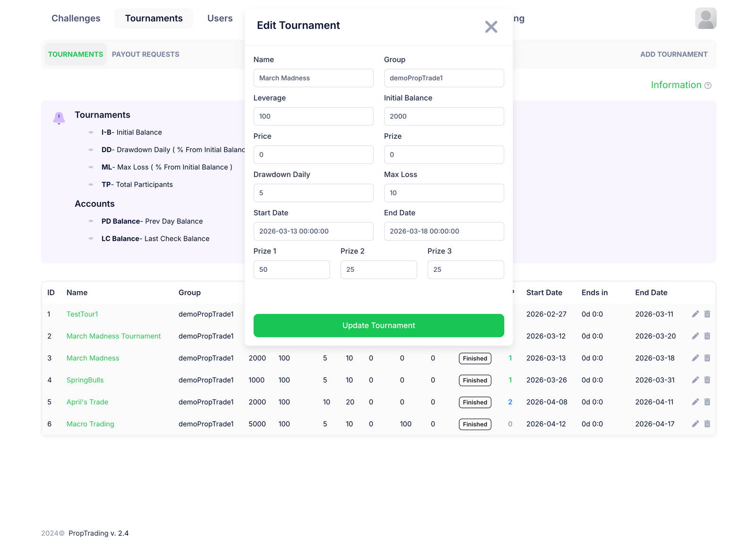The height and width of the screenshot is (541, 756).
Task: Open editor for SpringBulls via pencil icon
Action: pyautogui.click(x=695, y=380)
